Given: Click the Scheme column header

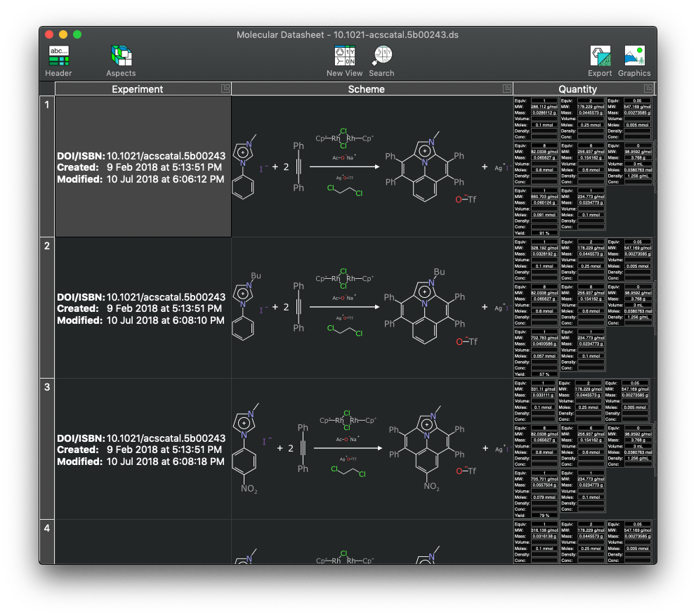Looking at the screenshot, I should point(366,89).
